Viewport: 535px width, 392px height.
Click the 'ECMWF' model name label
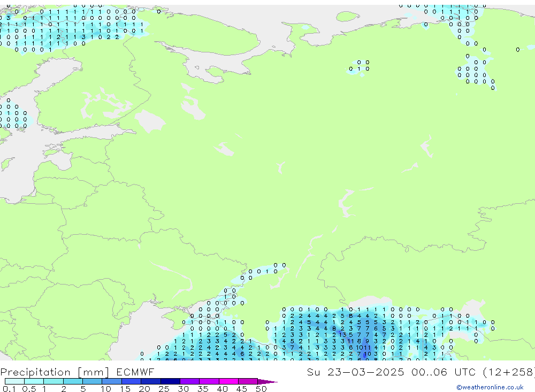pos(135,372)
